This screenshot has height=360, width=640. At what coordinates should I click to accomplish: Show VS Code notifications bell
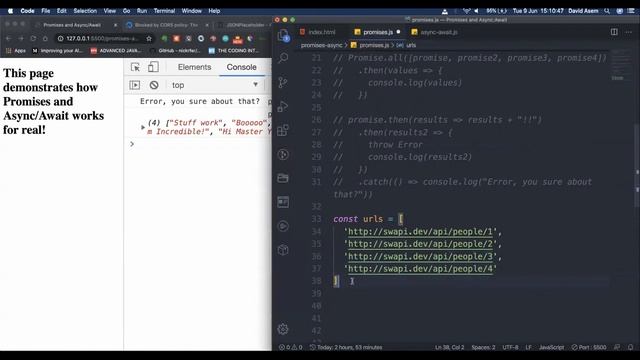(631, 347)
